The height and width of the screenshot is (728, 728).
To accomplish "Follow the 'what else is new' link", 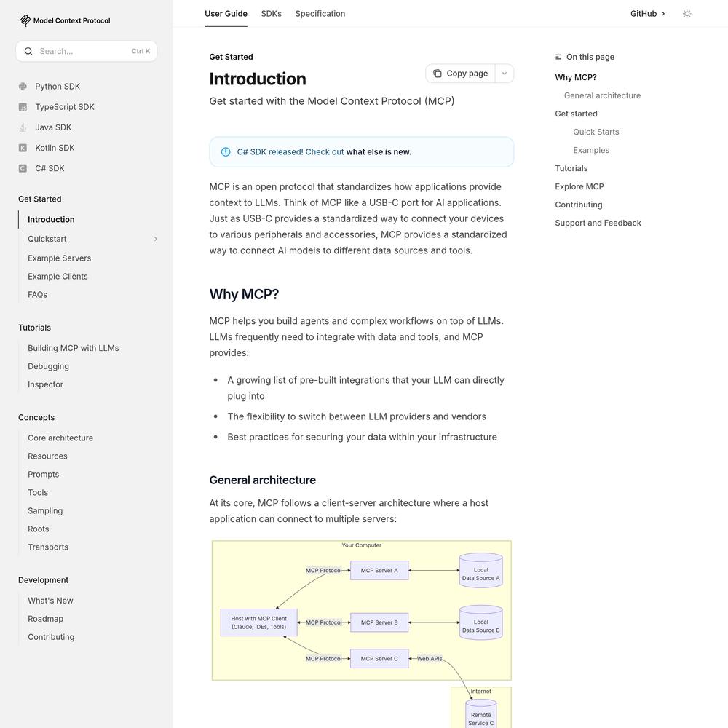I will coord(379,152).
